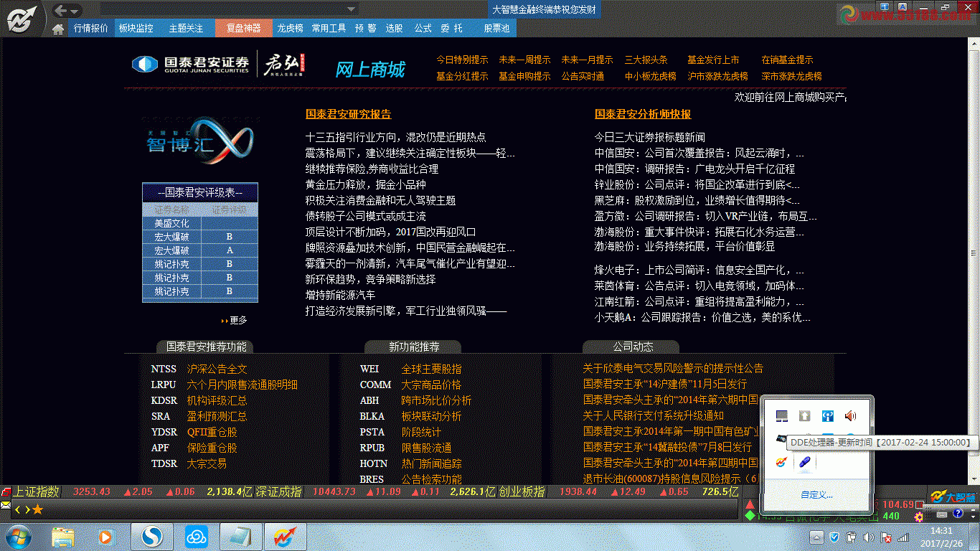Click the speaker icon in tray popup
Screen dimensions: 980x551
pos(851,415)
